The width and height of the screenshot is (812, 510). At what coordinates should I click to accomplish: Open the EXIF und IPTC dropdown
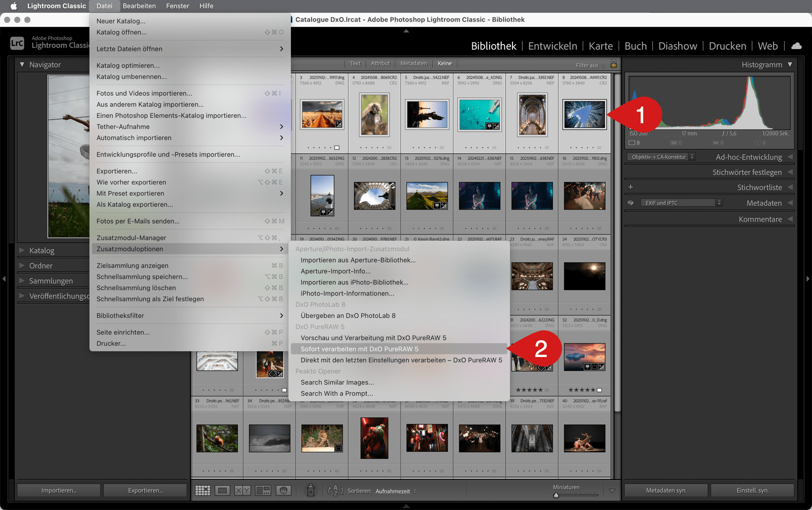coord(682,203)
